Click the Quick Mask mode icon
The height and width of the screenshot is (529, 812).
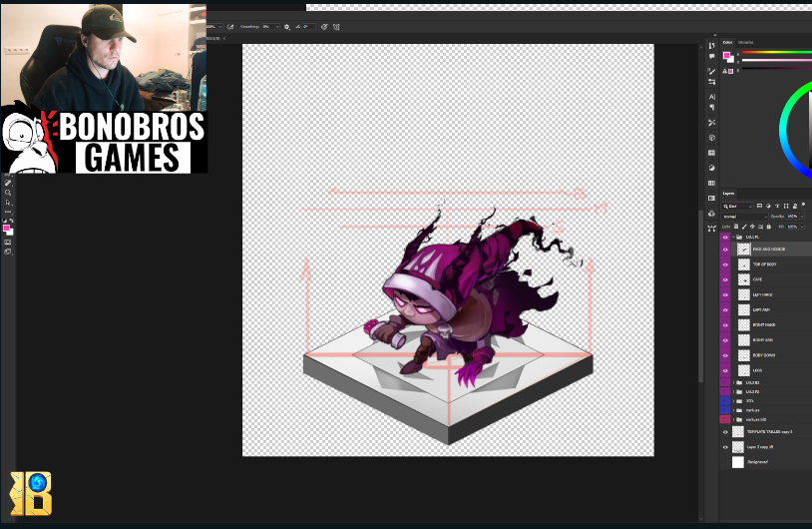point(8,242)
